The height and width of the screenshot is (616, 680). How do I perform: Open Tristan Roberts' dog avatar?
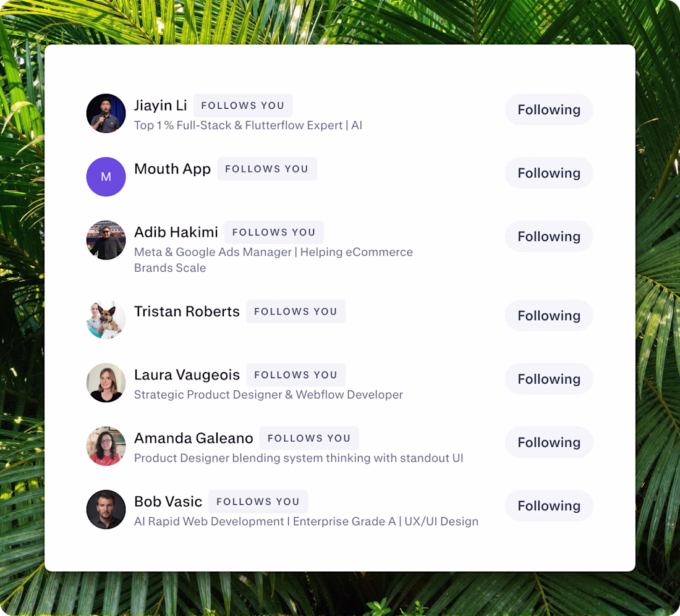(x=106, y=319)
